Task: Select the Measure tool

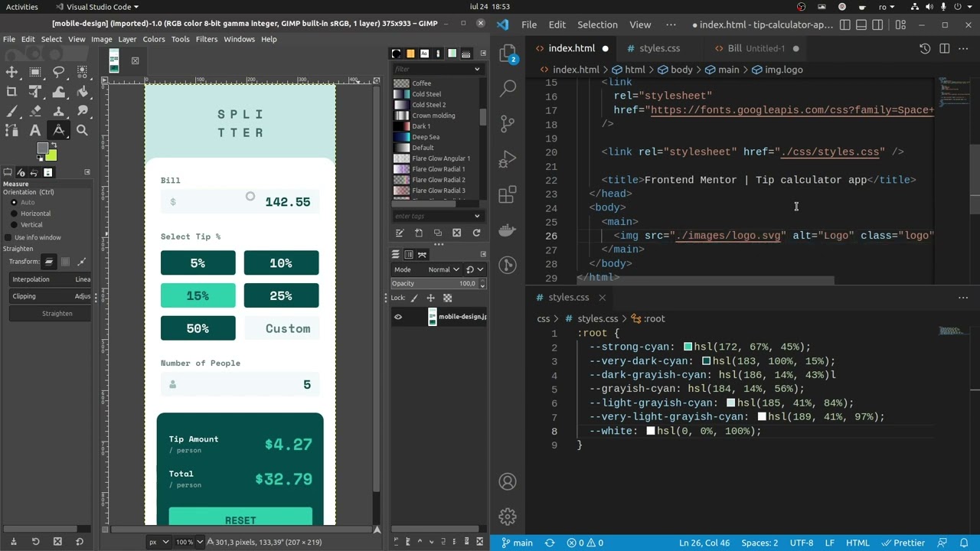Action: click(59, 130)
